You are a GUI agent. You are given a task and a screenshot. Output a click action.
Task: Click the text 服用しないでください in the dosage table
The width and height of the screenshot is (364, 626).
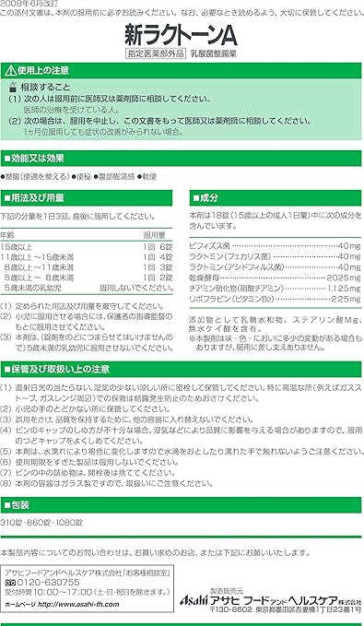click(x=136, y=288)
